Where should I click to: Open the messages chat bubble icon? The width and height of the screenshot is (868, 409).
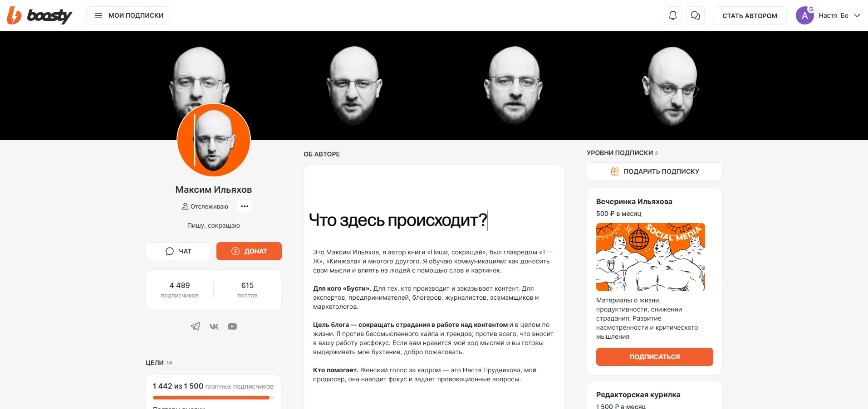coord(695,15)
